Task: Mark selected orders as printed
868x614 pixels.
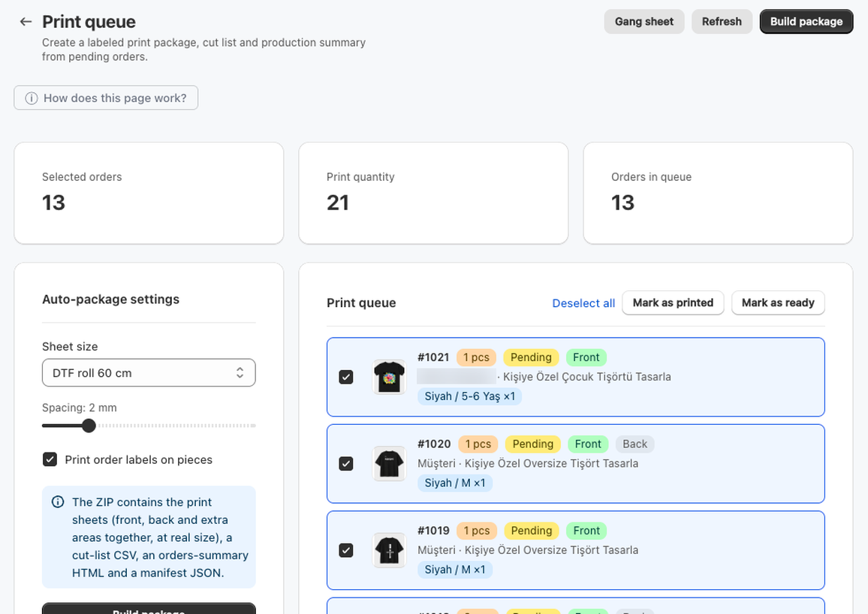Action: pos(673,302)
